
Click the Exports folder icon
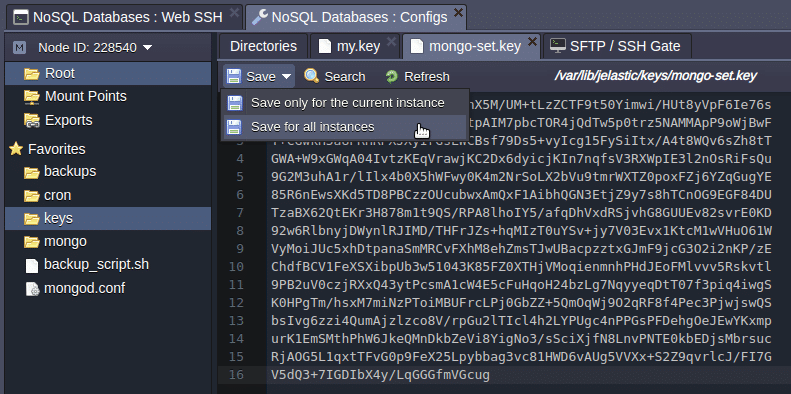32,121
